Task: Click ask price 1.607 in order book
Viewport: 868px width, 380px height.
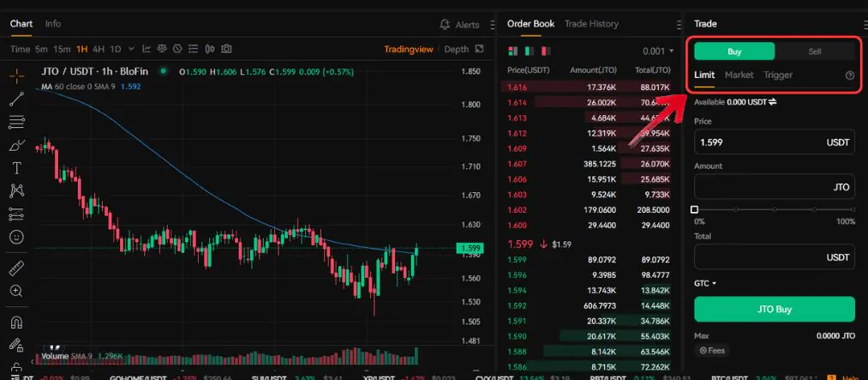Action: point(517,164)
